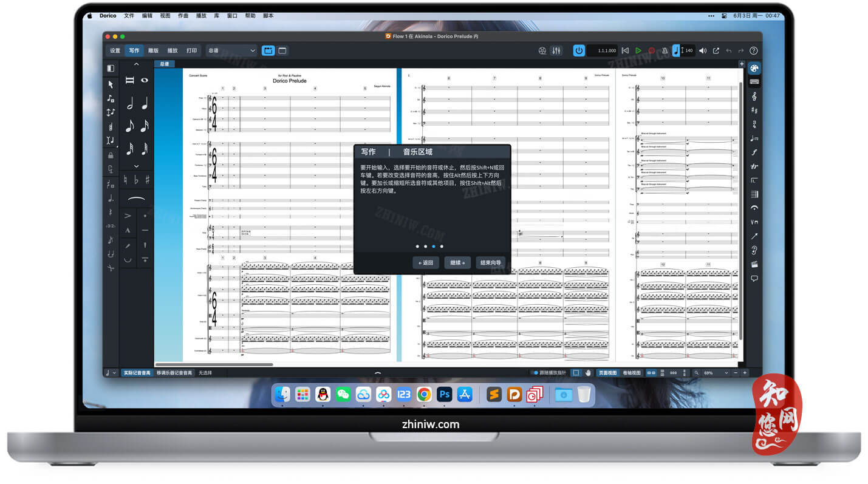Click the 1.1.1.000 transport position field

tap(603, 50)
